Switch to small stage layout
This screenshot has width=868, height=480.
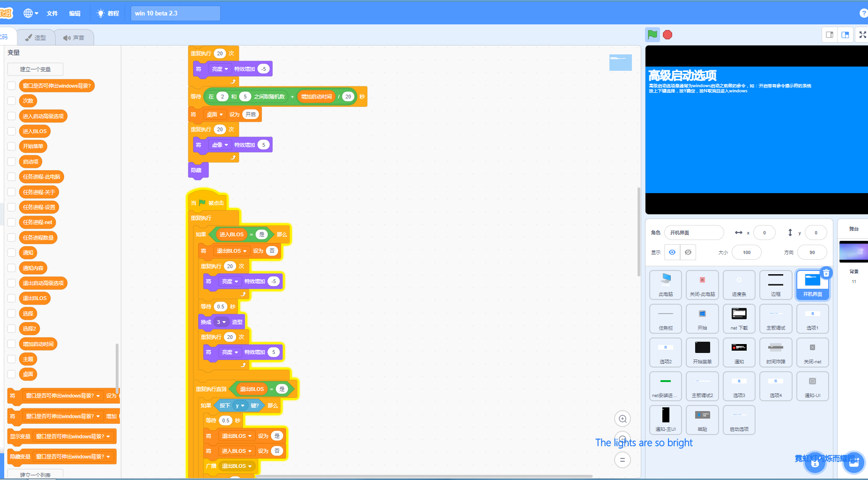coord(830,35)
